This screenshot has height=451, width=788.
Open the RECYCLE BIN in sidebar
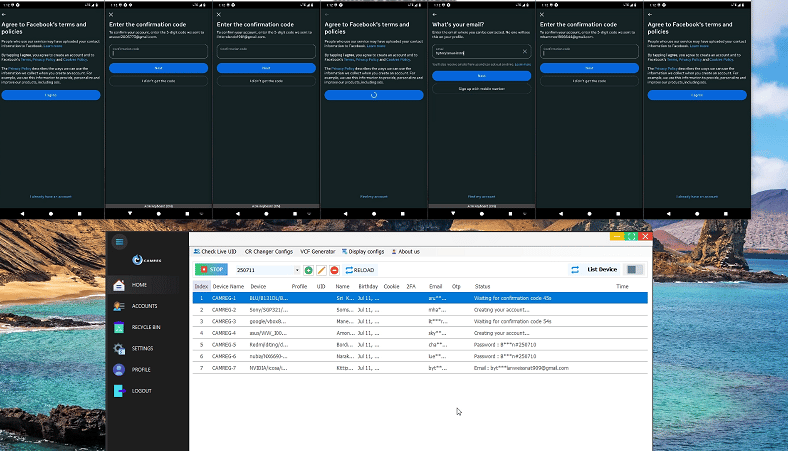[147, 327]
